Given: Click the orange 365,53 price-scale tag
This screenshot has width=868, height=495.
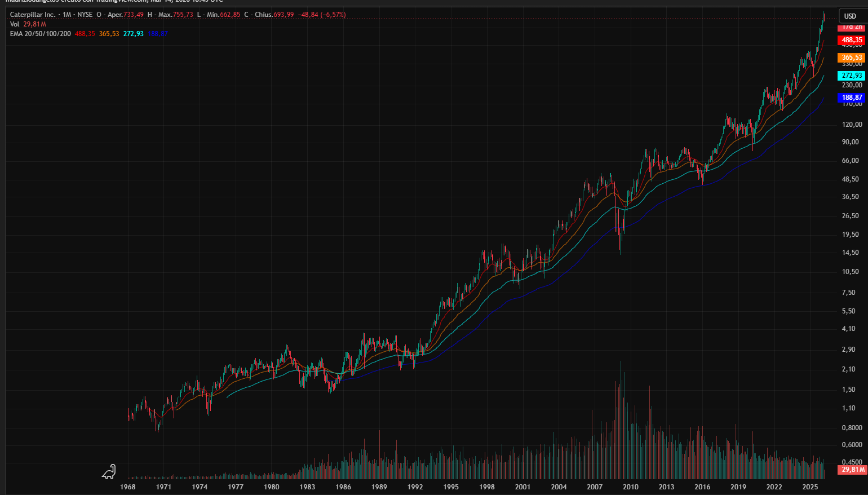Looking at the screenshot, I should tap(852, 58).
